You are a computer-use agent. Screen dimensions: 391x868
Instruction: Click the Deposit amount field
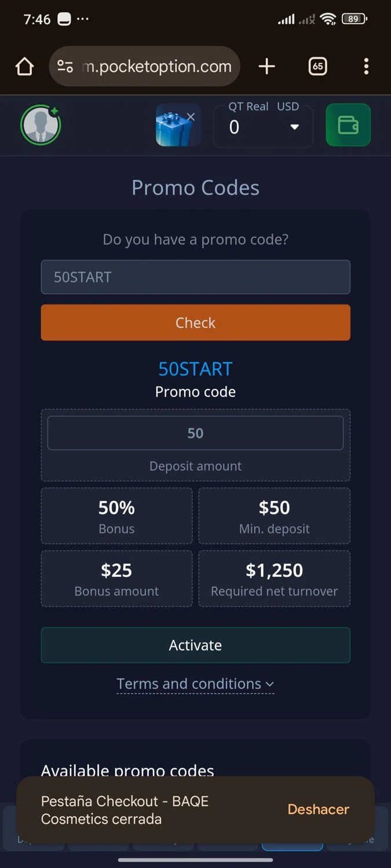click(x=195, y=433)
